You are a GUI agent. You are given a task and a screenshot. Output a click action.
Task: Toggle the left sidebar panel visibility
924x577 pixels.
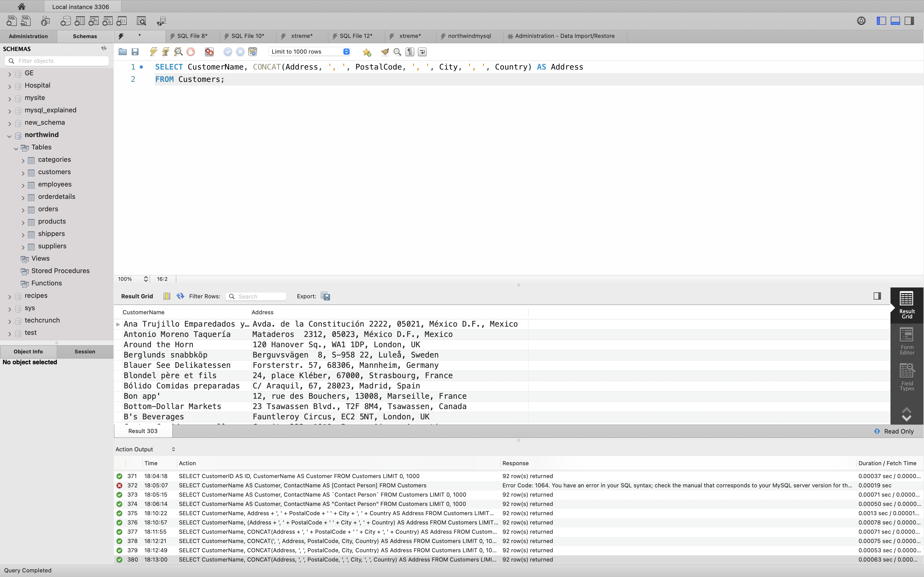pyautogui.click(x=881, y=21)
